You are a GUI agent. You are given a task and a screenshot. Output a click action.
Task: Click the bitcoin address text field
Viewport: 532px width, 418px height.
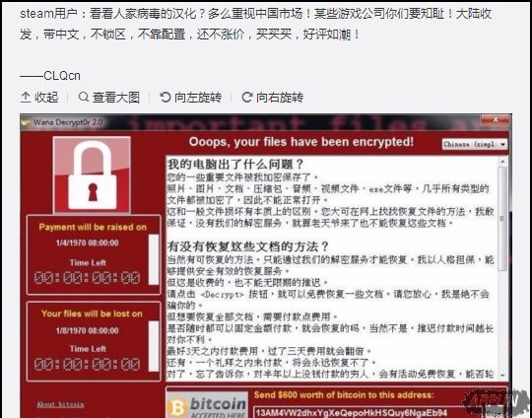(x=363, y=412)
